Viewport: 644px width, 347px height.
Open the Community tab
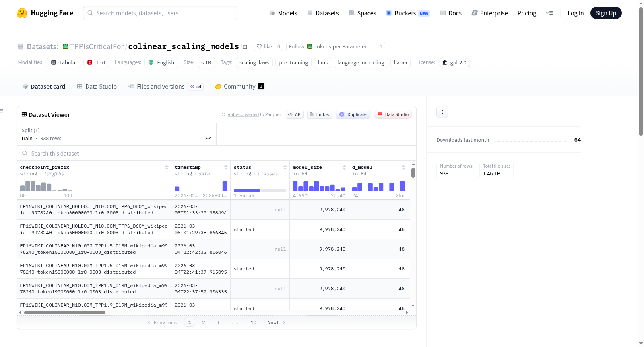(239, 86)
